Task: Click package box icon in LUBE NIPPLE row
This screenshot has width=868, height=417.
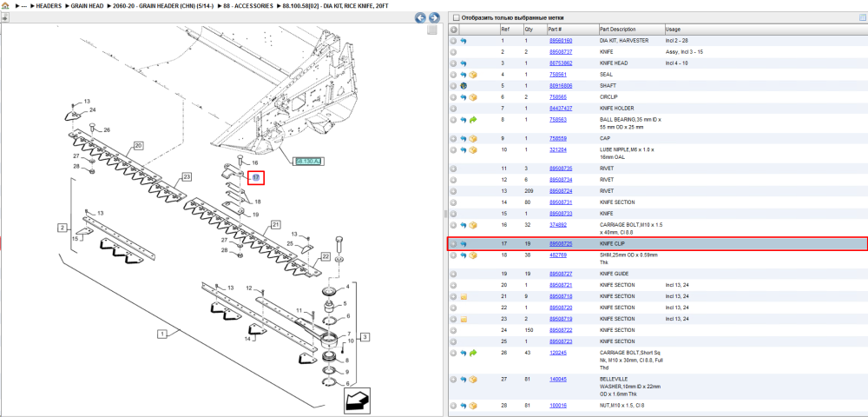Action: [x=473, y=150]
